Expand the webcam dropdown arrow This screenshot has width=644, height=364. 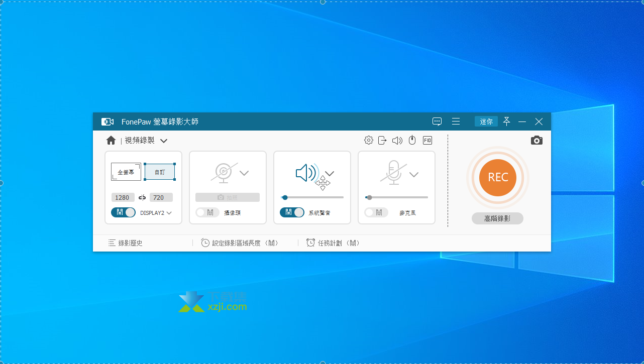pos(244,173)
